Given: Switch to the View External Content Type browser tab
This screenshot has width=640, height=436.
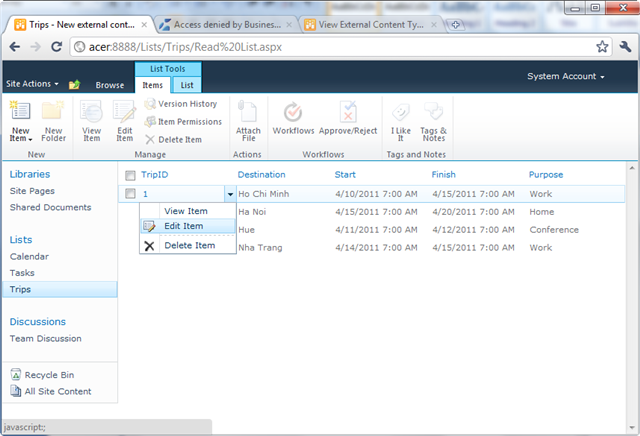Looking at the screenshot, I should pos(371,25).
